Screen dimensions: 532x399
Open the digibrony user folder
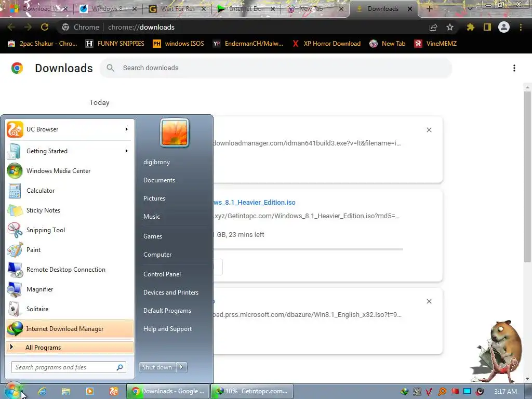[156, 162]
